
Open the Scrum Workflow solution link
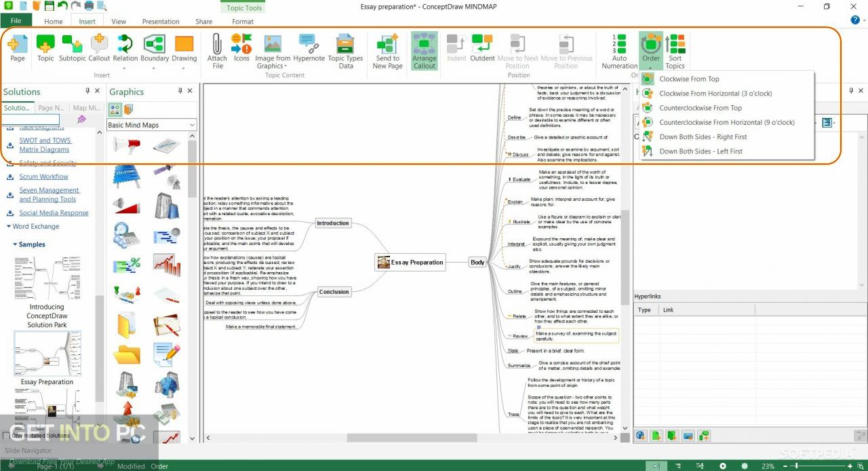(x=43, y=176)
